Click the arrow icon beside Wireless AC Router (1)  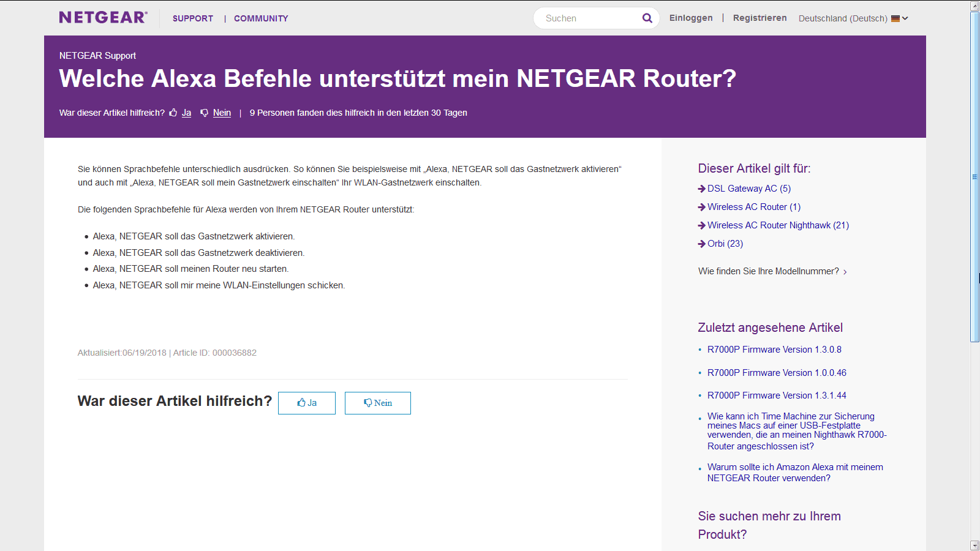point(702,207)
